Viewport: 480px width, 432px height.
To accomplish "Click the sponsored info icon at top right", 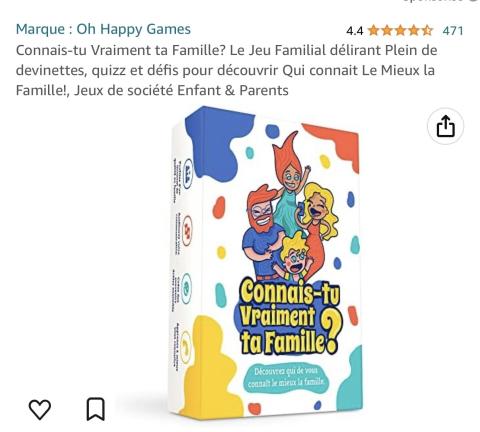I will pos(475,1).
